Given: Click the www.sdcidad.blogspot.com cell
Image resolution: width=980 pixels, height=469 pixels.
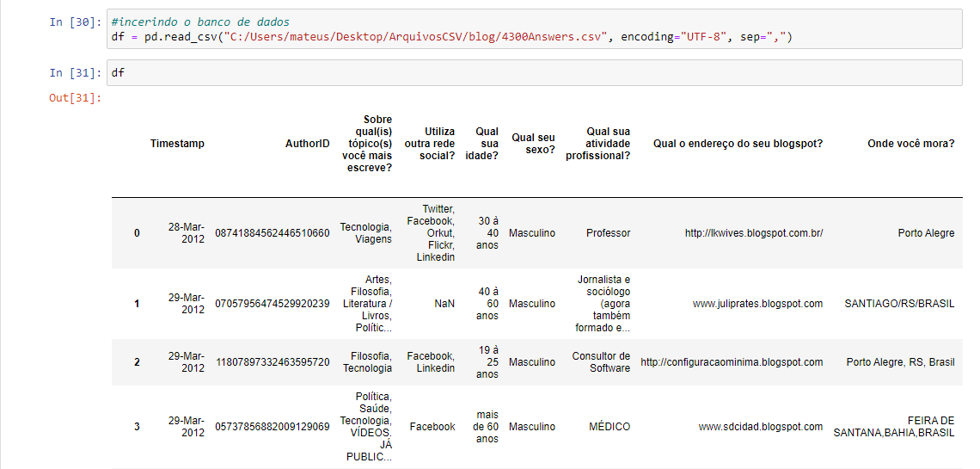Looking at the screenshot, I should [x=761, y=427].
